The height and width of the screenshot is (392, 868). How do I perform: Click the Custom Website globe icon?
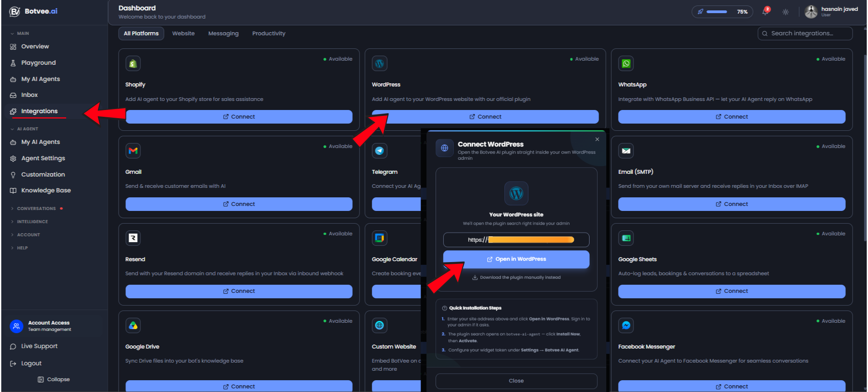click(x=379, y=326)
